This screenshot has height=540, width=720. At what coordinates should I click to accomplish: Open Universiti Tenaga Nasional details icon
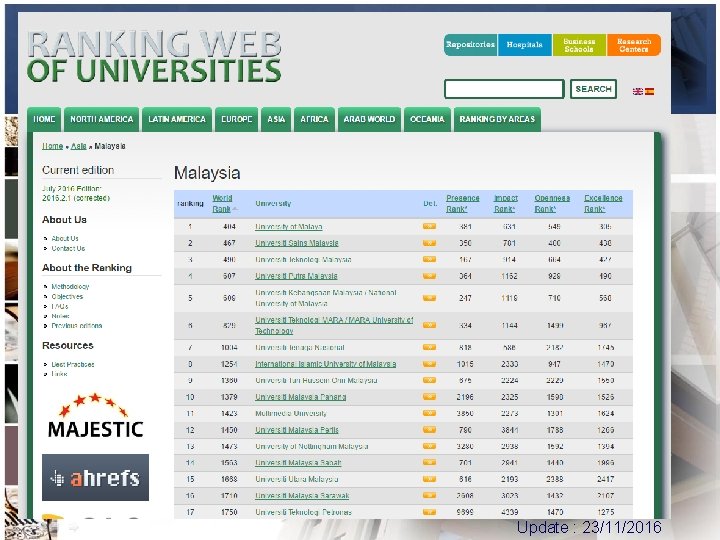429,348
